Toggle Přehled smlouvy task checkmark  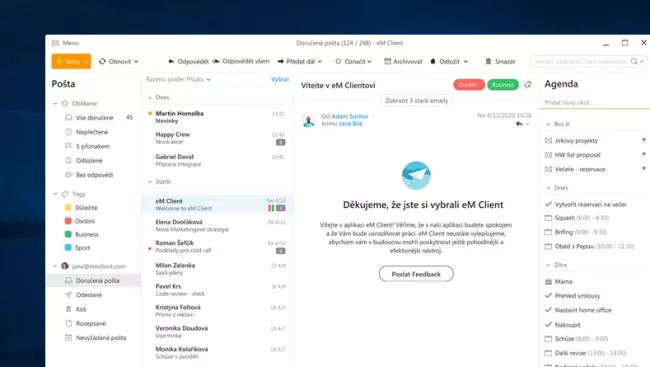point(548,296)
